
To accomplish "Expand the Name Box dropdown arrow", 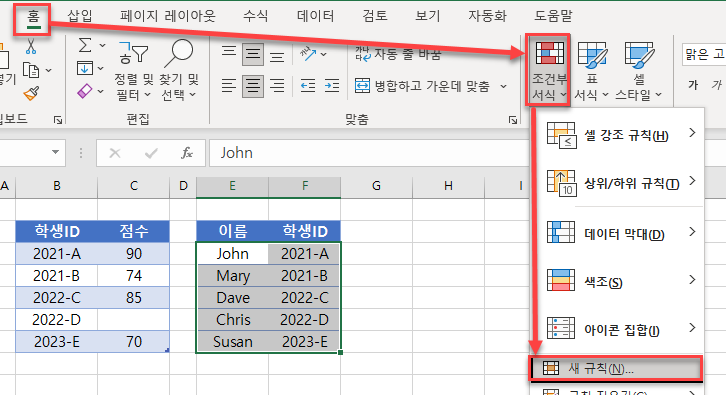I will click(x=56, y=152).
